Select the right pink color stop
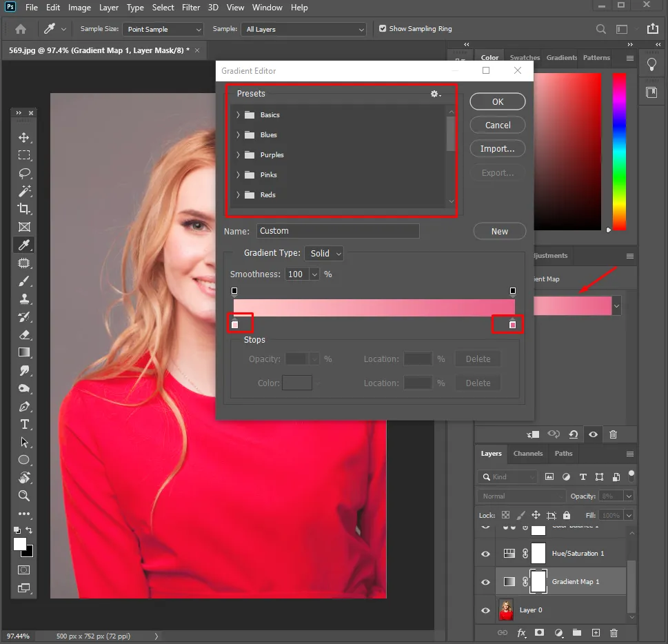This screenshot has width=668, height=644. [x=512, y=325]
